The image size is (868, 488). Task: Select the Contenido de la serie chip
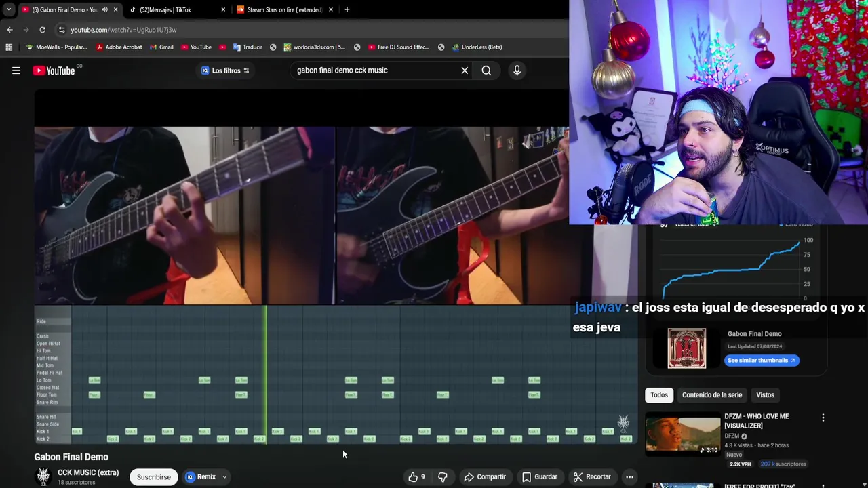tap(712, 394)
